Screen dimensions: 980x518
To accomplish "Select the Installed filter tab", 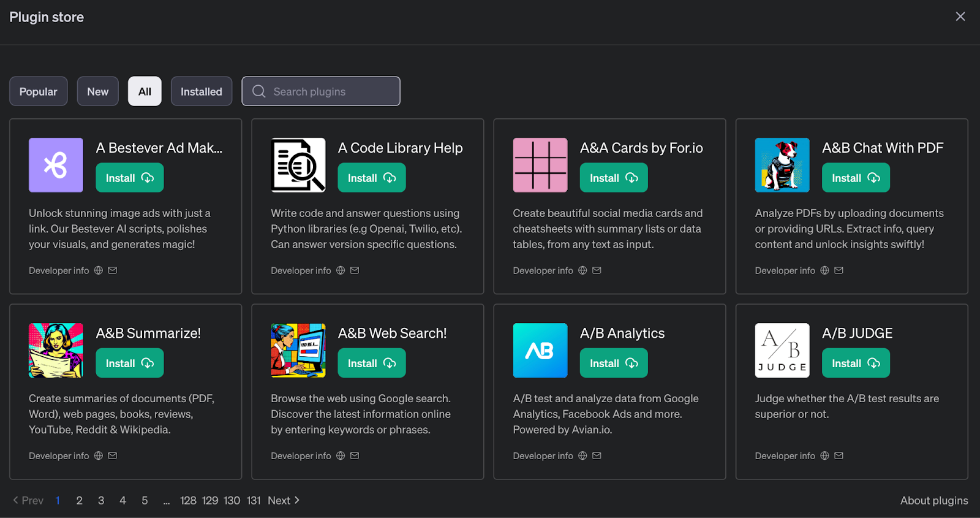I will (201, 91).
